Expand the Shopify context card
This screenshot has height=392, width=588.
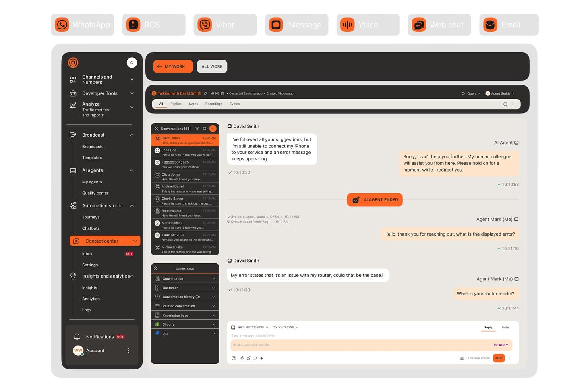click(185, 324)
